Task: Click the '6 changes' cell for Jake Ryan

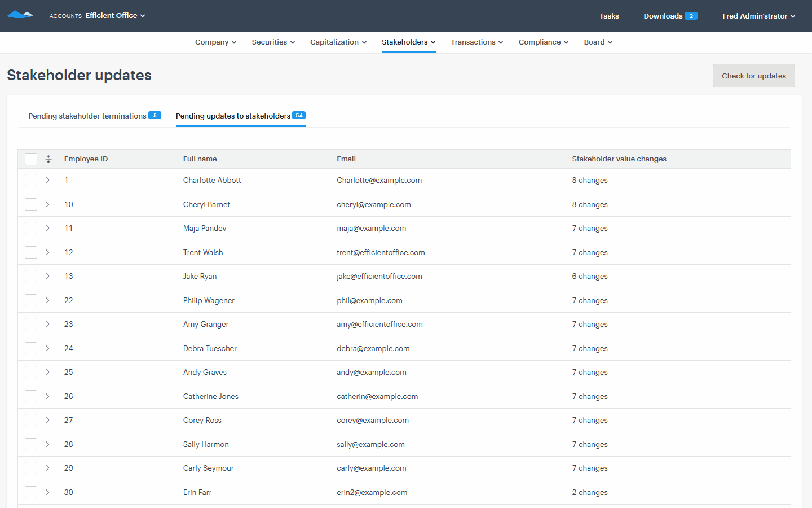Action: click(590, 276)
